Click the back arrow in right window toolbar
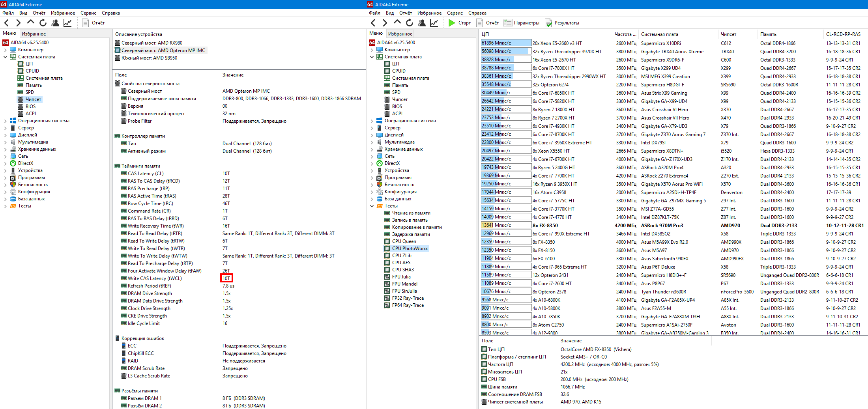Image resolution: width=868 pixels, height=409 pixels. tap(373, 23)
